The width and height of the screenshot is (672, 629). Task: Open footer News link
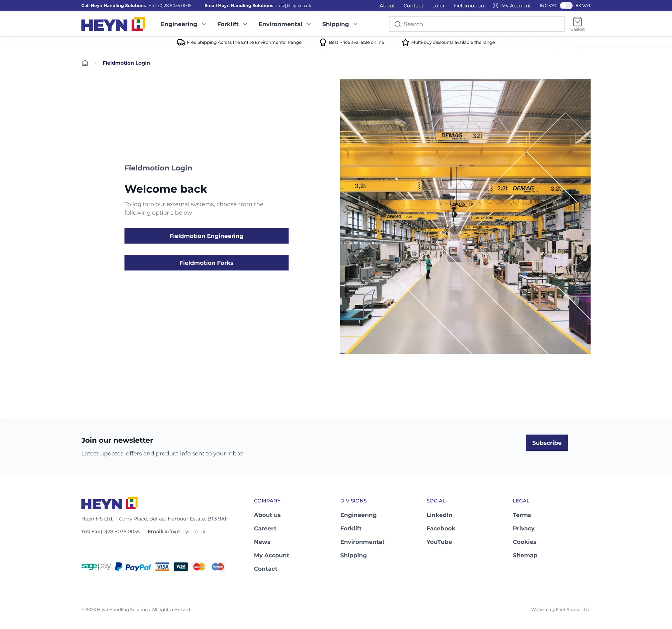tap(262, 542)
